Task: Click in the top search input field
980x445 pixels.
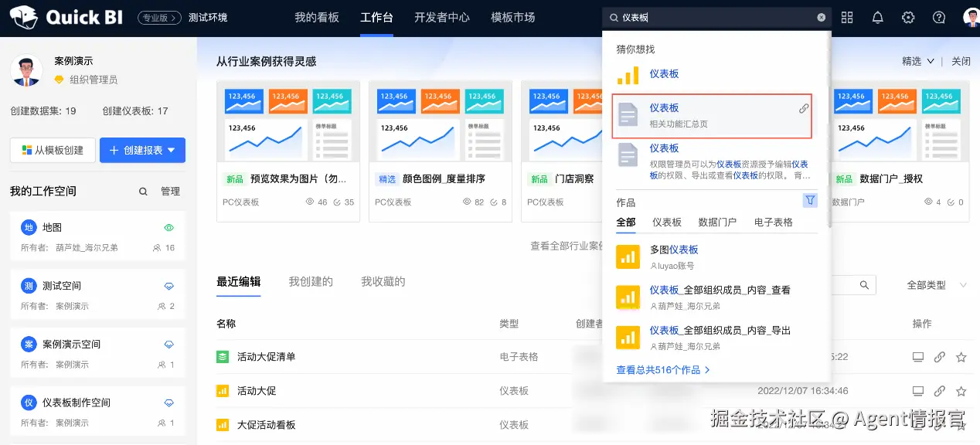Action: (719, 17)
